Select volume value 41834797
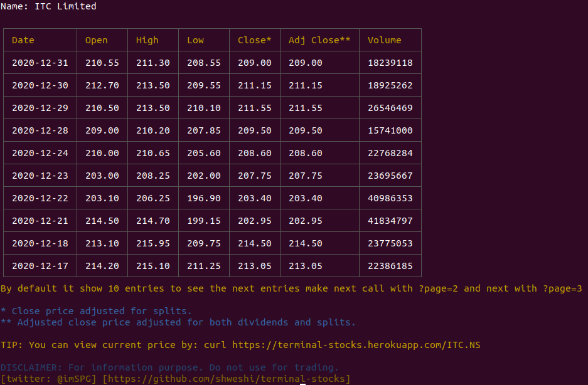 point(390,221)
